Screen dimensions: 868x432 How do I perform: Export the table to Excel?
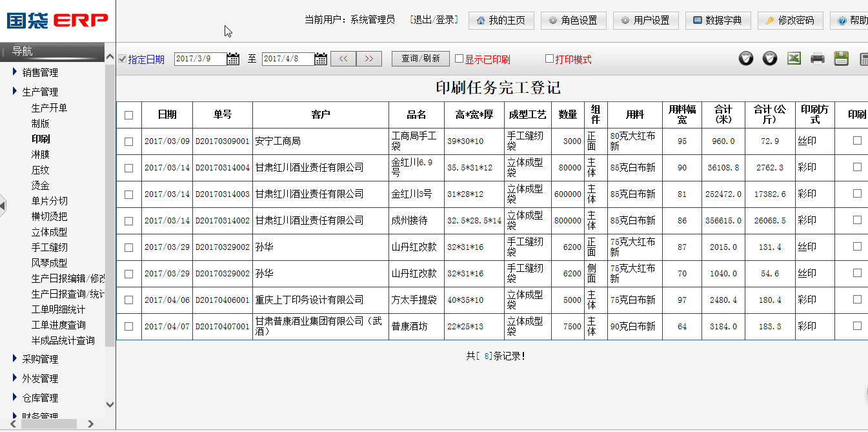click(x=793, y=58)
